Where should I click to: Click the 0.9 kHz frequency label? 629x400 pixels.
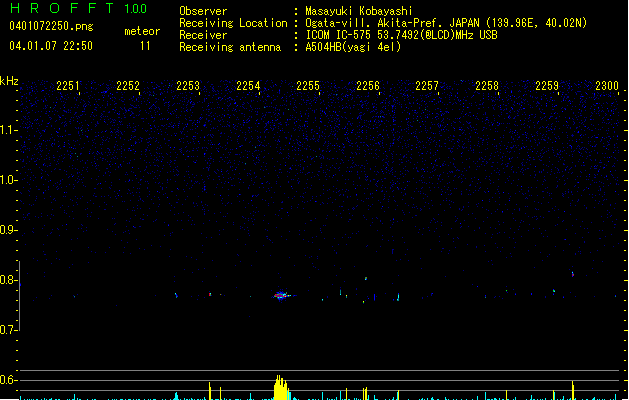point(8,230)
